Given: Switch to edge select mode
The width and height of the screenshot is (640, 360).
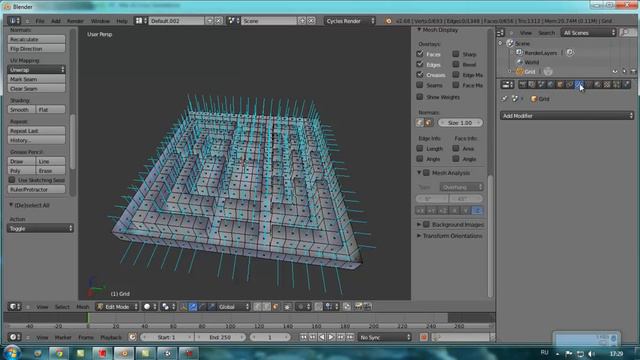Looking at the screenshot, I should (266, 307).
